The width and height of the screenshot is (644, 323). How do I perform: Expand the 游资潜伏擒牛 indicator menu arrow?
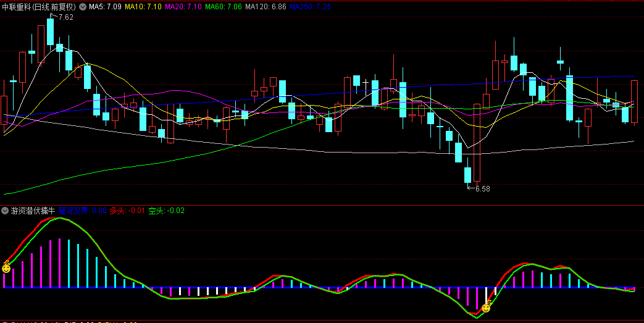(x=6, y=211)
